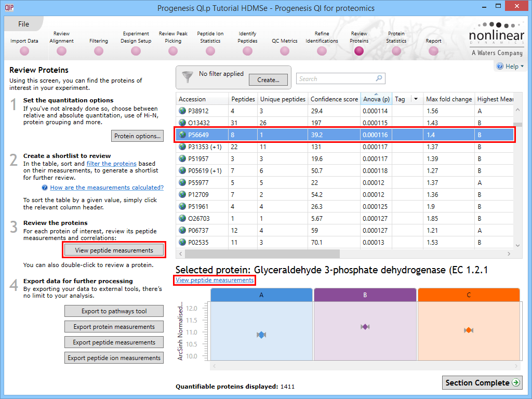The height and width of the screenshot is (399, 532).
Task: Select the P12709 accession row
Action: tap(344, 194)
